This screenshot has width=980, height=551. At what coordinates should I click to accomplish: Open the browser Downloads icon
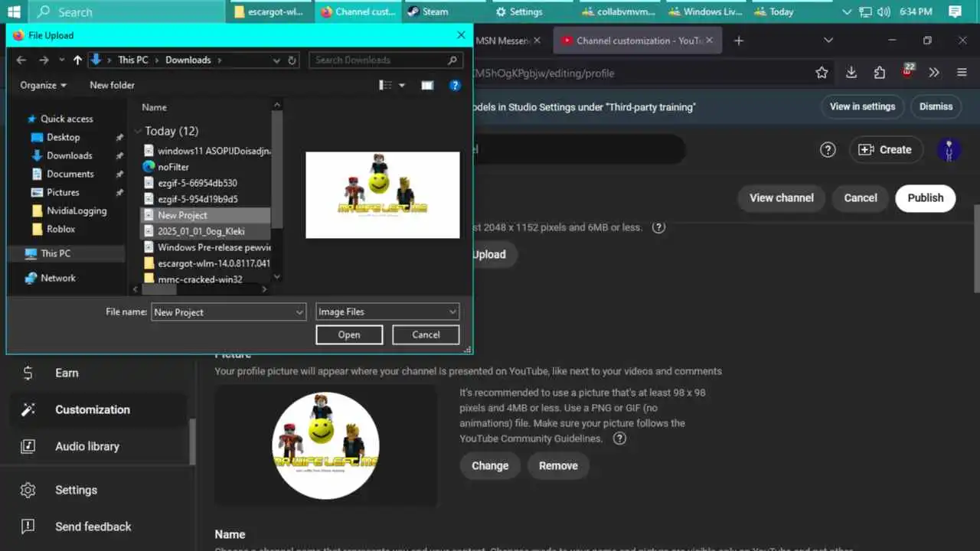click(851, 73)
